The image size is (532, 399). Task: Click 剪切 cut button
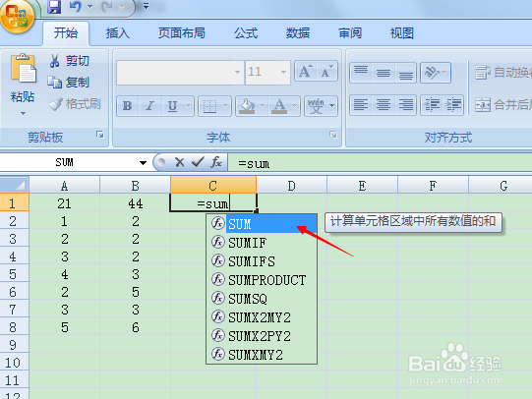69,61
